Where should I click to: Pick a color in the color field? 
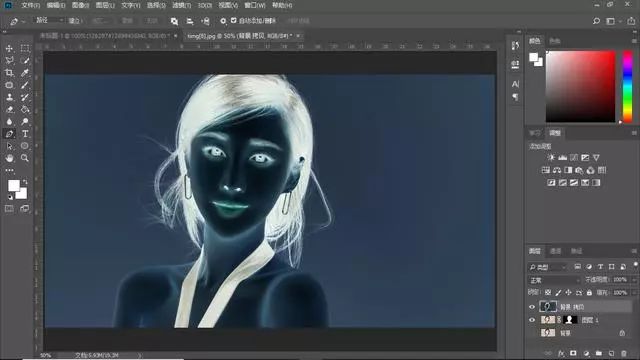(x=580, y=87)
